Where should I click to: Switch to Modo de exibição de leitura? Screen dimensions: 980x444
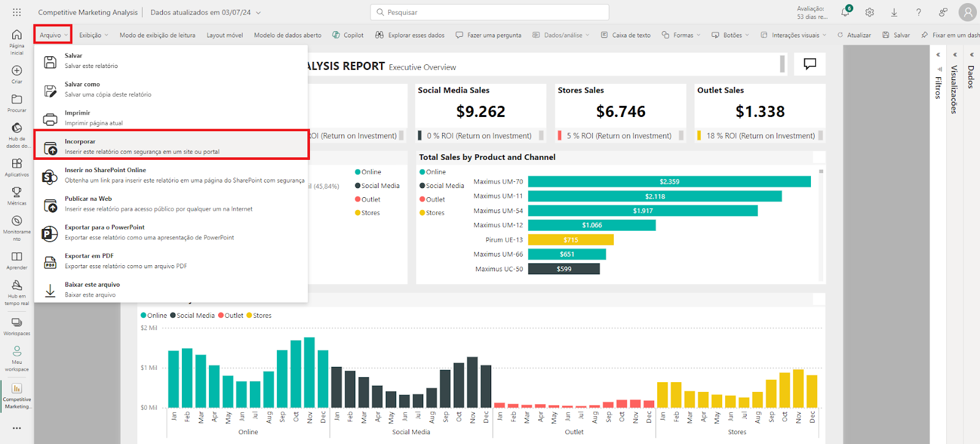[x=157, y=35]
